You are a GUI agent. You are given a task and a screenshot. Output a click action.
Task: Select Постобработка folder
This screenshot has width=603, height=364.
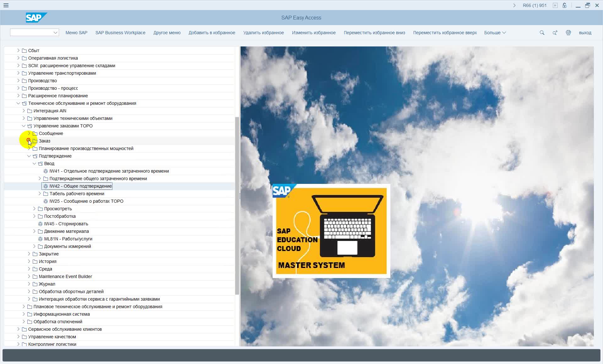(60, 216)
